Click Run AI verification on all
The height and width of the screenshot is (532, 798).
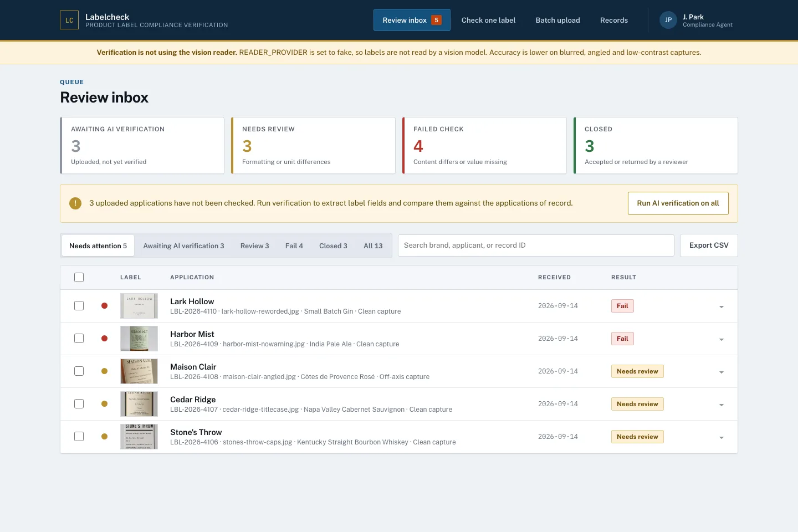(678, 203)
